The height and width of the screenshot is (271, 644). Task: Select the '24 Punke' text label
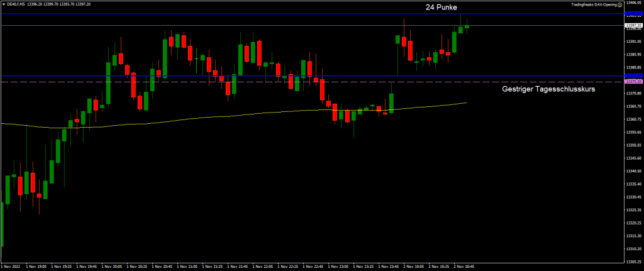point(441,7)
